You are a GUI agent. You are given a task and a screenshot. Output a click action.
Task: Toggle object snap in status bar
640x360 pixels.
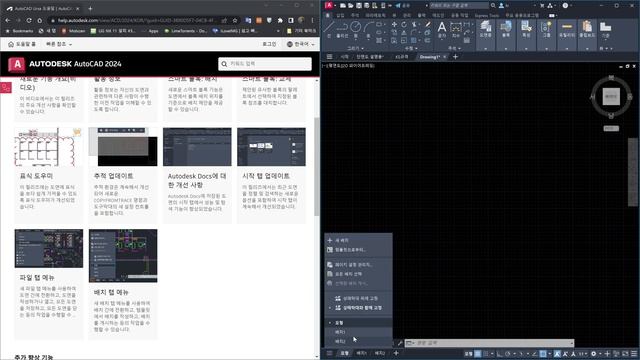pos(543,353)
